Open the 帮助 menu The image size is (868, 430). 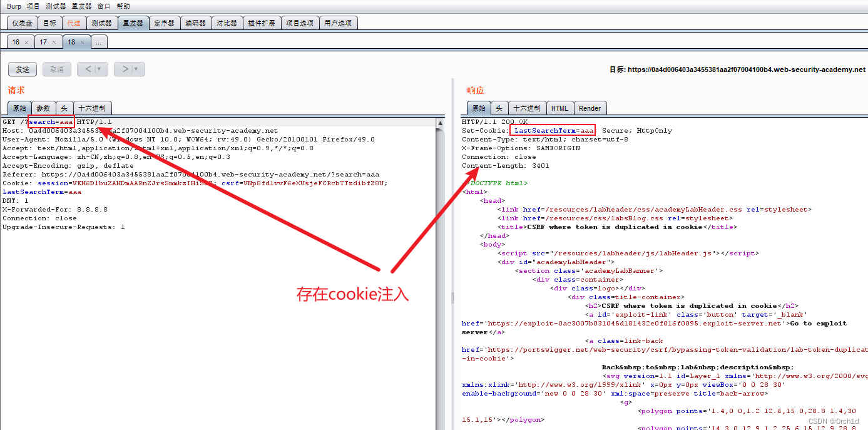click(123, 6)
